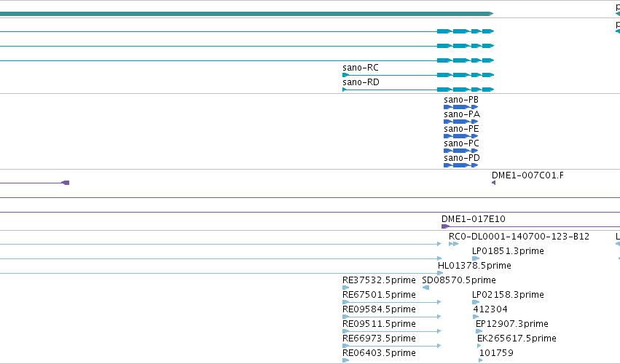Click the LP01851.3prime arrow glyph
620x364 pixels.
[476, 258]
